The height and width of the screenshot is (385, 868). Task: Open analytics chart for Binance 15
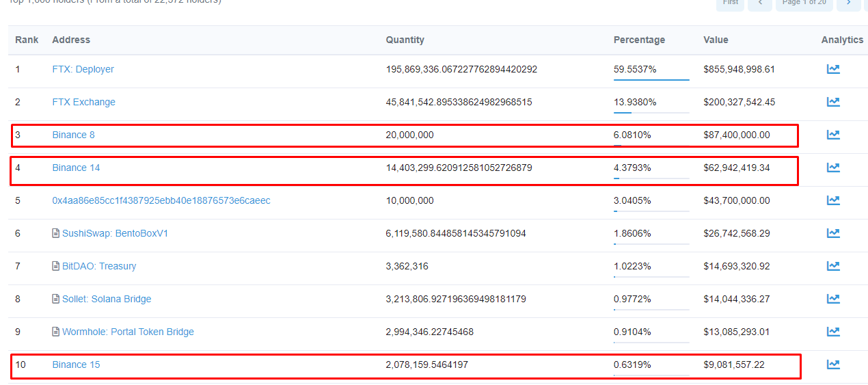pos(833,364)
